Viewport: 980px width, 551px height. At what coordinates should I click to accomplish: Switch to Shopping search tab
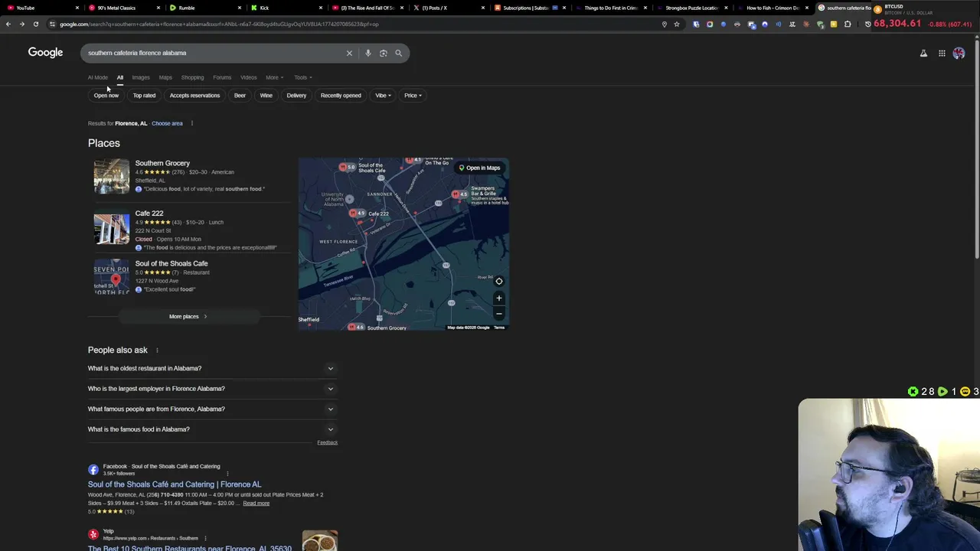click(192, 77)
